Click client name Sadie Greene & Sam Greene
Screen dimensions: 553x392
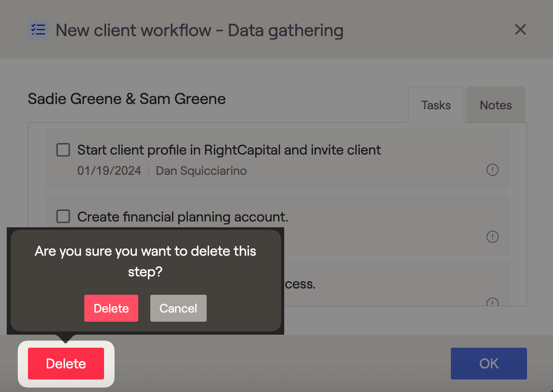127,99
